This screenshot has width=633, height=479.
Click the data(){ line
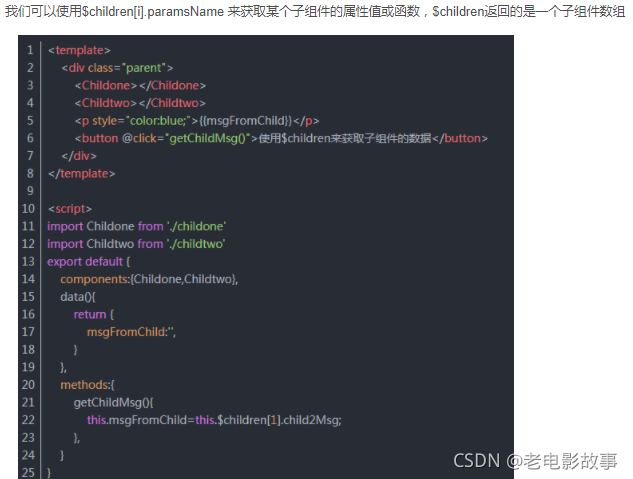click(x=78, y=297)
